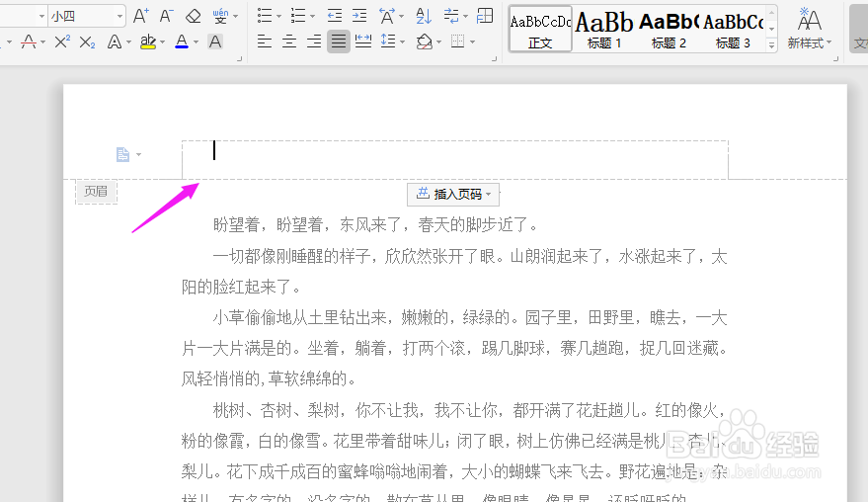Expand text effect options arrow
This screenshot has height=502, width=868.
pos(128,42)
